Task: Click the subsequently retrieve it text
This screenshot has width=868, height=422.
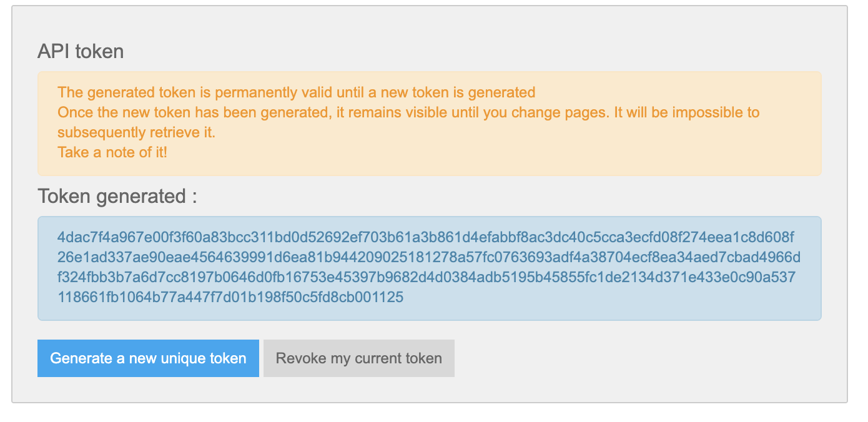Action: point(136,133)
